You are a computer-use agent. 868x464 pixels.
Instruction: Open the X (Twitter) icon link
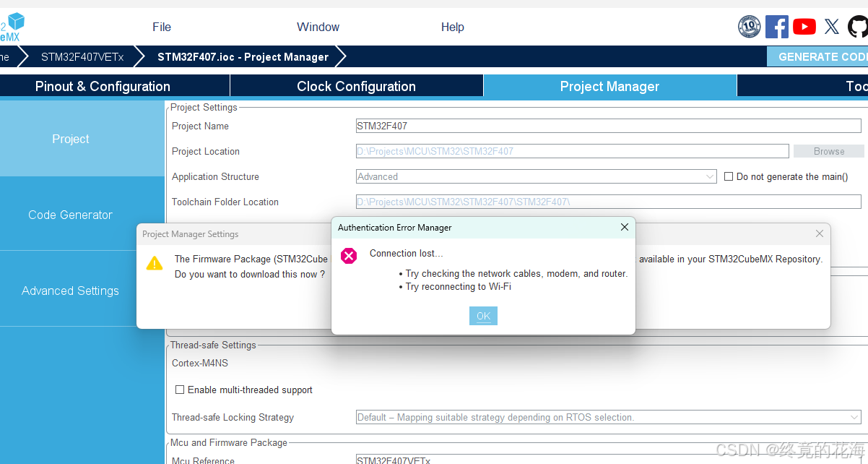[x=832, y=27]
